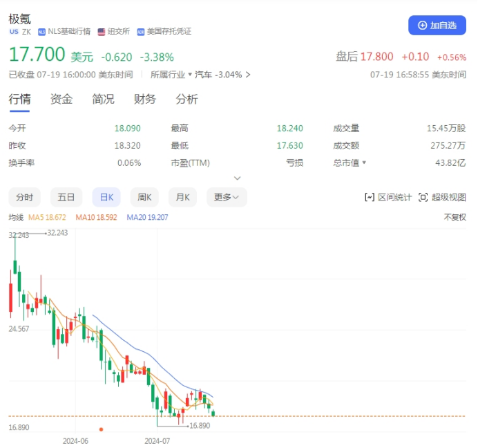Click the orange event dot on the chart axis
Viewport: 478px width, 448px height.
(x=102, y=429)
